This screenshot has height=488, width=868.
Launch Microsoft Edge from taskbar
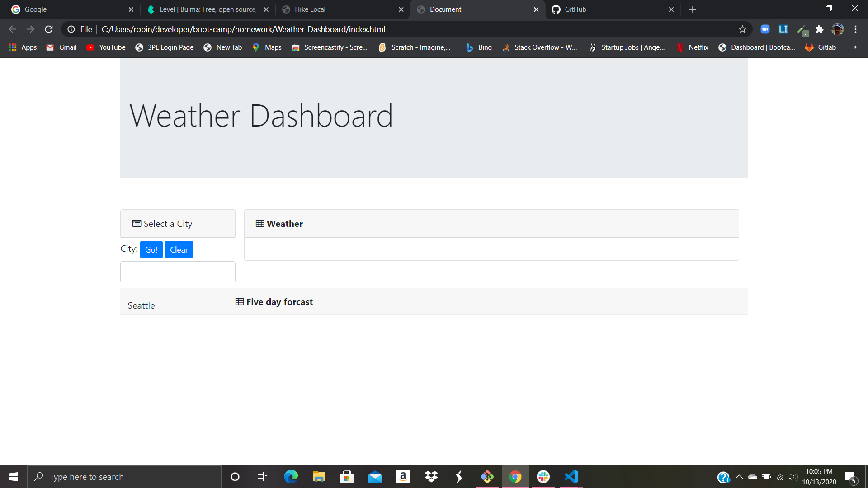pyautogui.click(x=291, y=477)
